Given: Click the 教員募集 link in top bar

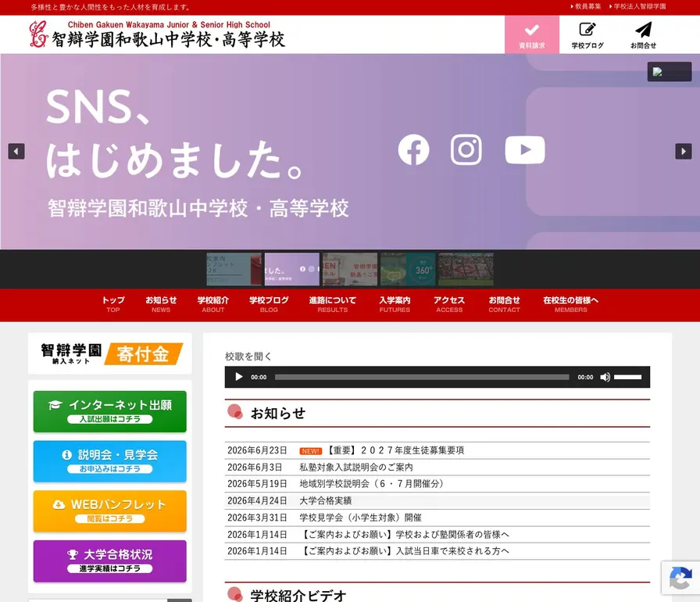Looking at the screenshot, I should click(586, 7).
